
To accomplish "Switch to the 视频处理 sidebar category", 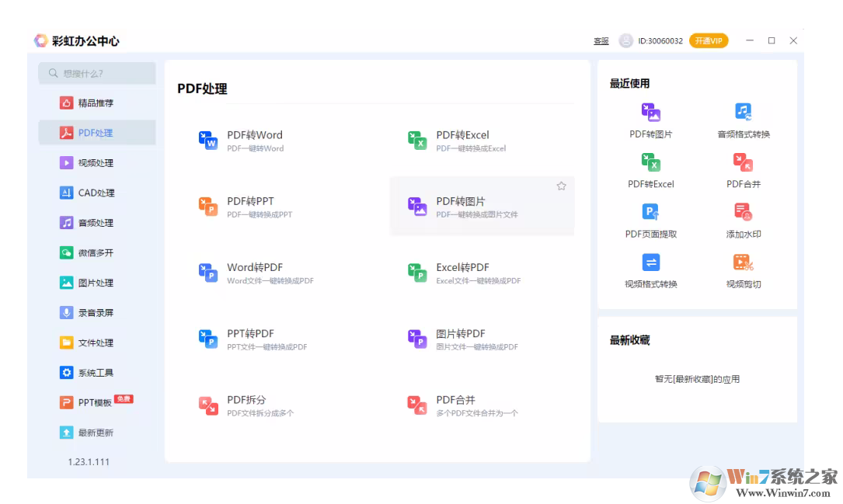I will point(96,163).
